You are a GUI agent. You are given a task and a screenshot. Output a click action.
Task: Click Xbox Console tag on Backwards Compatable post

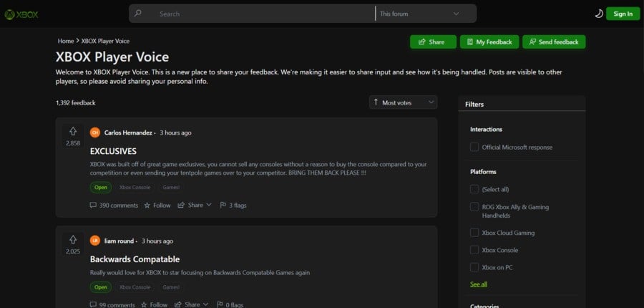pos(135,287)
